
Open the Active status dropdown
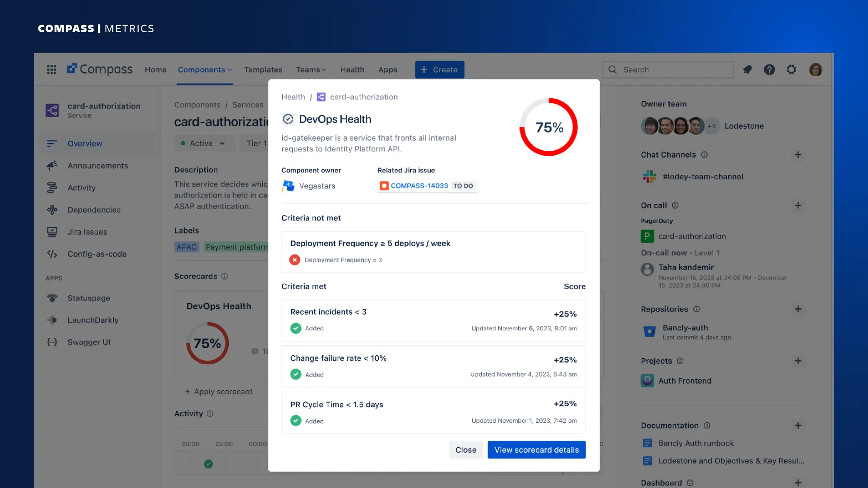tap(203, 143)
